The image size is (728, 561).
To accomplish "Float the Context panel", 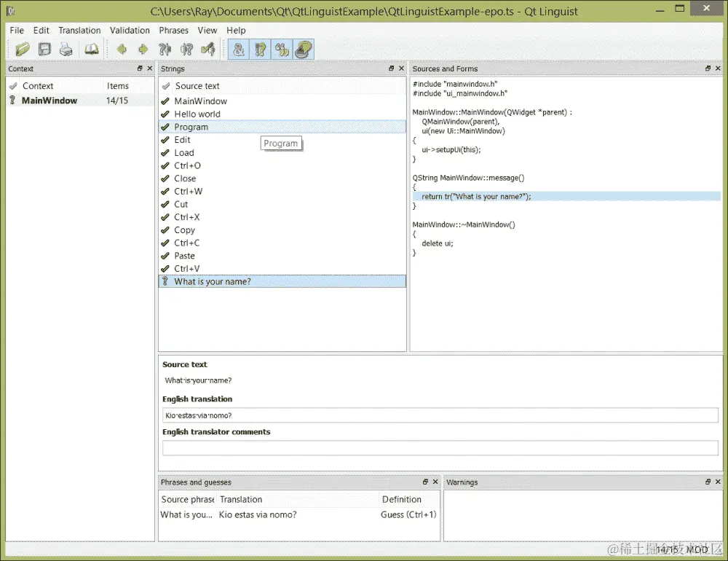I will 140,68.
